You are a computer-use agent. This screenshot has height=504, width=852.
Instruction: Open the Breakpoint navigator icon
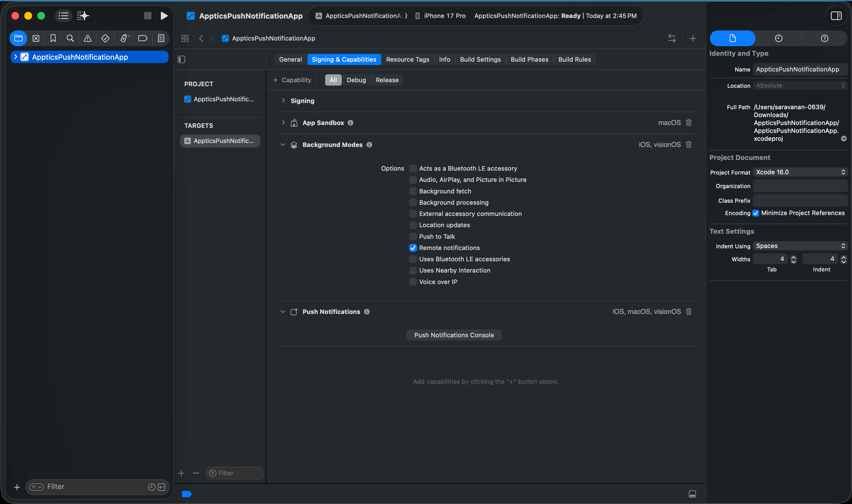tap(143, 38)
